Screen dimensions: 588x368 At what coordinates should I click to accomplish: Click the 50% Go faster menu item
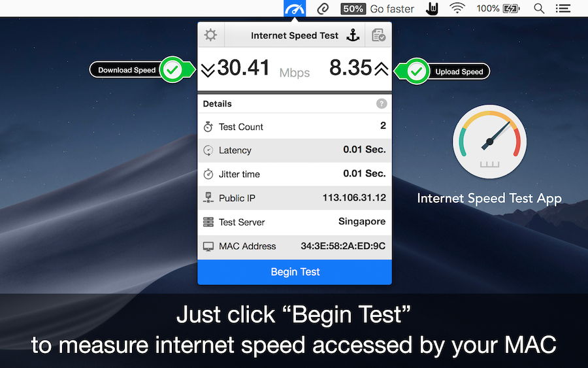(x=377, y=8)
